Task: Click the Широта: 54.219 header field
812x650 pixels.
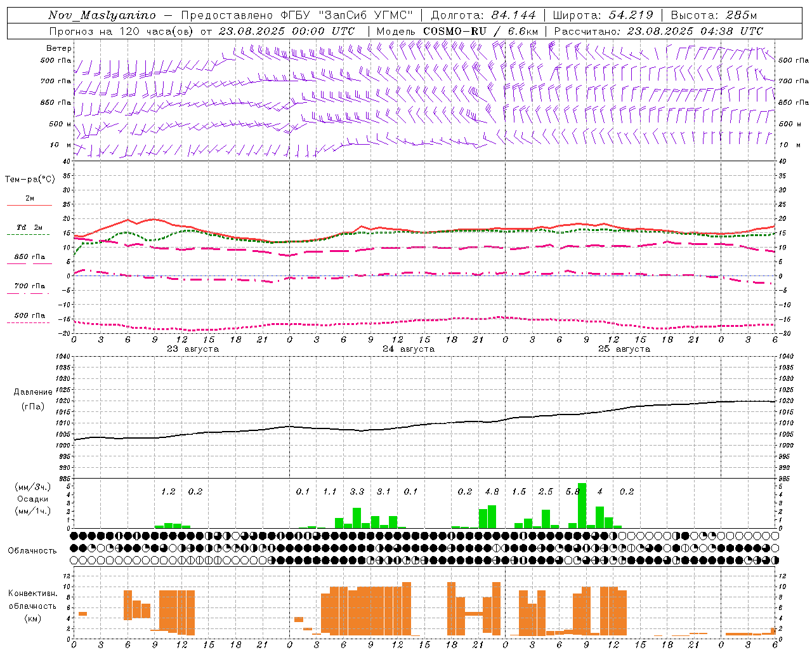Action: click(x=603, y=15)
